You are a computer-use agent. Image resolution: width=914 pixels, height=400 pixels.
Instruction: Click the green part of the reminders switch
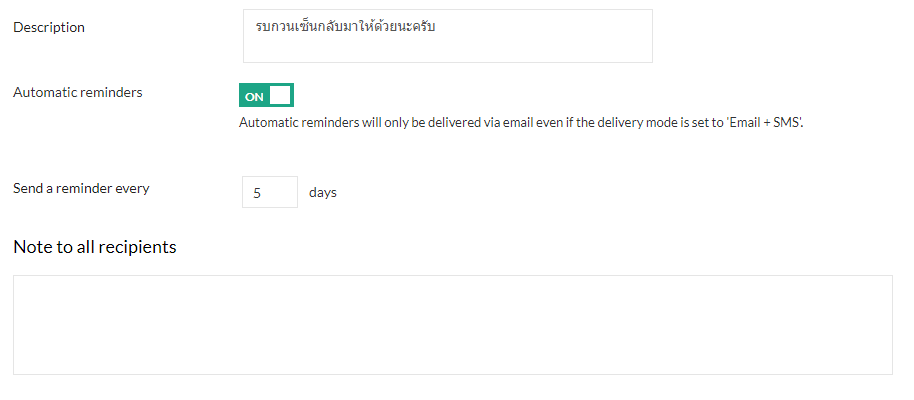252,95
